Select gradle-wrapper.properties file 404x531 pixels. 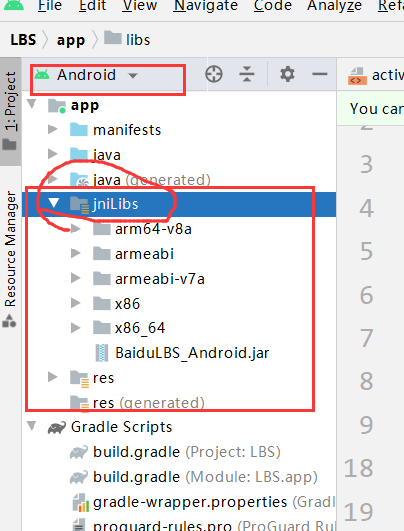click(179, 502)
